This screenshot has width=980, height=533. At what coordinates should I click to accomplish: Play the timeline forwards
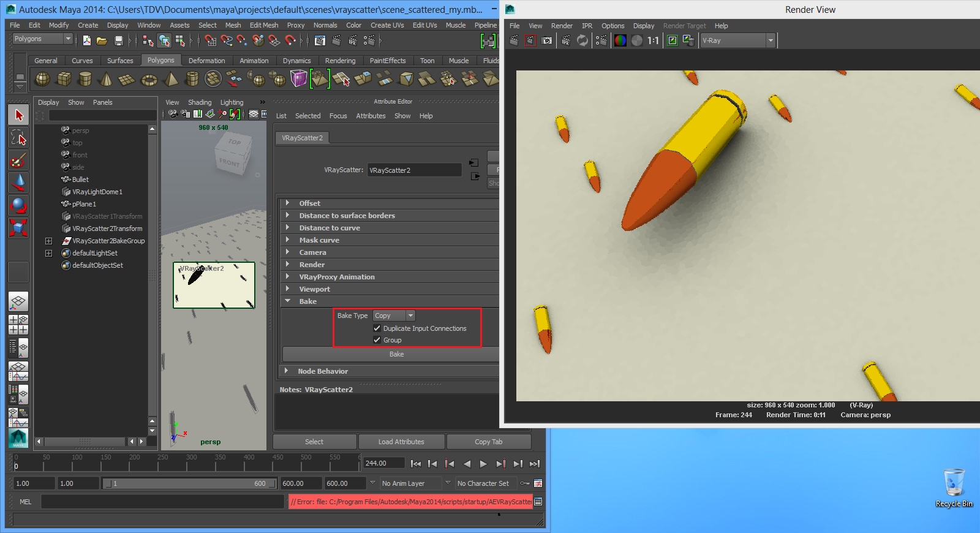483,464
